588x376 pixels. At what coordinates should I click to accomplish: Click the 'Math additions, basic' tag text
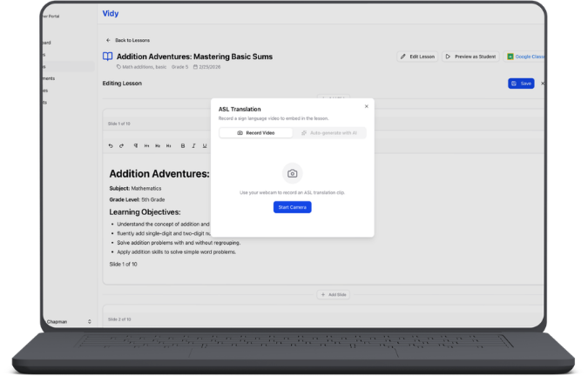coord(144,67)
